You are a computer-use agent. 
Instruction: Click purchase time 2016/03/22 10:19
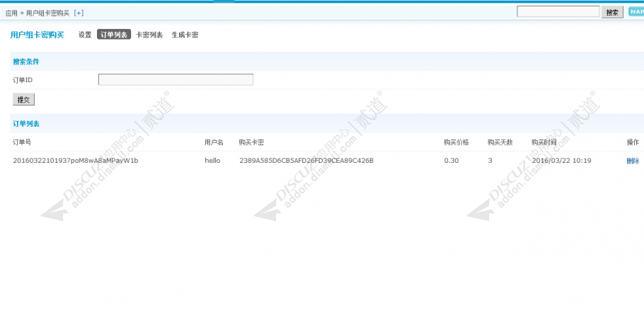point(561,161)
